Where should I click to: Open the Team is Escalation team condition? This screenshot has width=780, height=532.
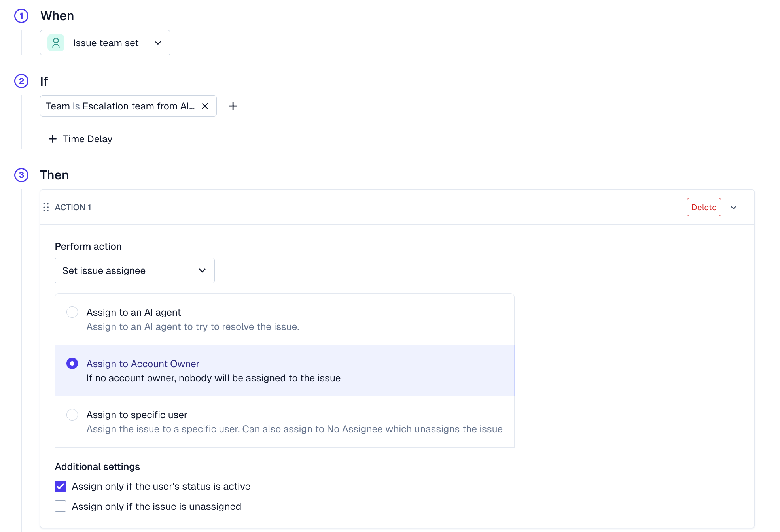(x=120, y=106)
